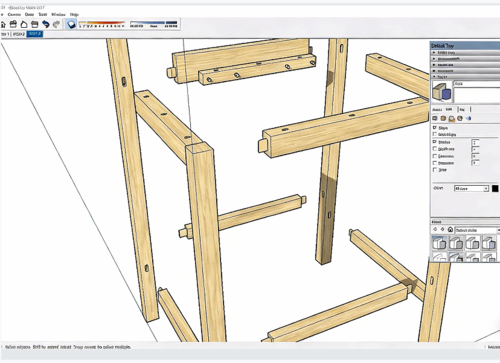Image resolution: width=500 pixels, height=363 pixels.
Task: Click the Endpoints value field
Action: click(475, 163)
